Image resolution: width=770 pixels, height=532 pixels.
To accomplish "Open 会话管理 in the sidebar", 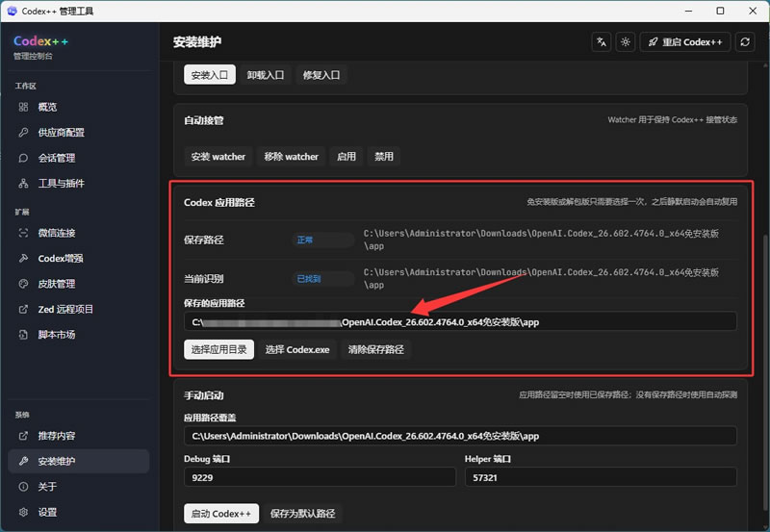I will click(x=79, y=158).
